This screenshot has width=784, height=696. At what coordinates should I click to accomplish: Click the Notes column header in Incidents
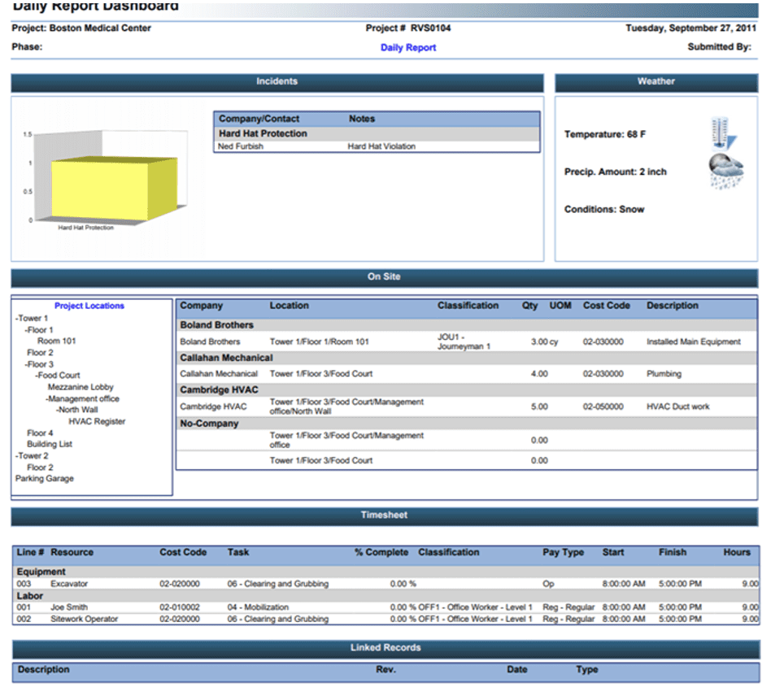(362, 119)
